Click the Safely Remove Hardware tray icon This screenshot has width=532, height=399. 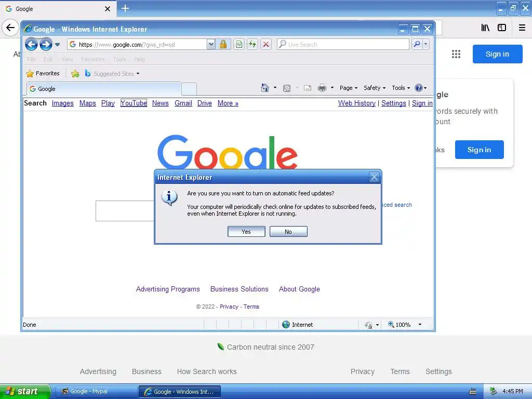(494, 391)
